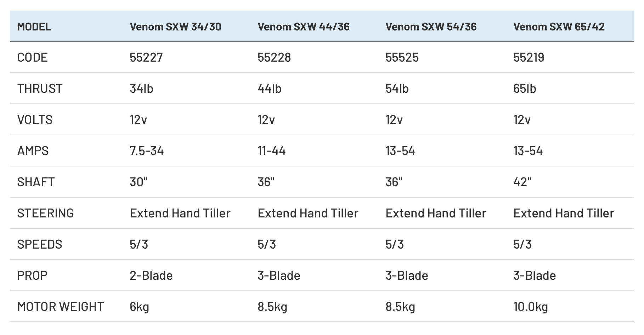Click the 11-44 amps cell
This screenshot has height=335, width=644.
[x=272, y=151]
